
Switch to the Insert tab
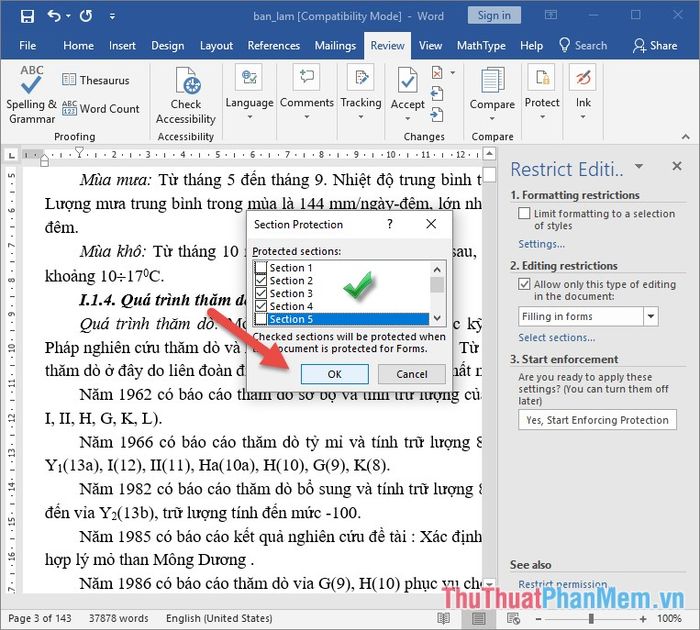pos(122,46)
